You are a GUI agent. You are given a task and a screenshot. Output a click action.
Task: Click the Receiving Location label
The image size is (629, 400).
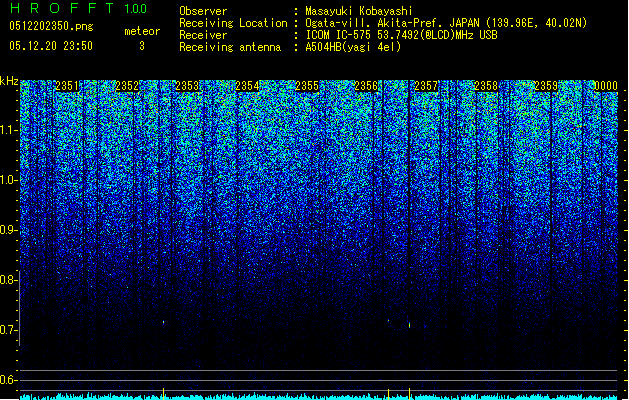coord(233,23)
